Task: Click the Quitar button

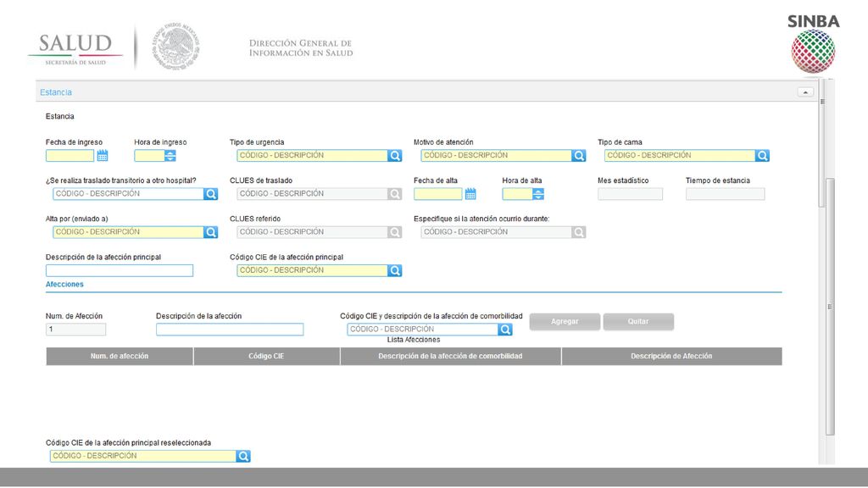Action: tap(638, 321)
